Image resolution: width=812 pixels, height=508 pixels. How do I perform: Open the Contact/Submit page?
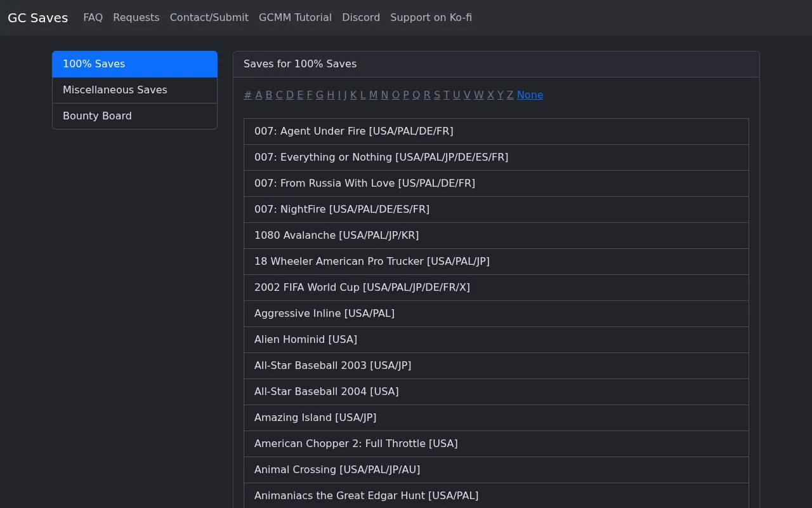pos(209,18)
